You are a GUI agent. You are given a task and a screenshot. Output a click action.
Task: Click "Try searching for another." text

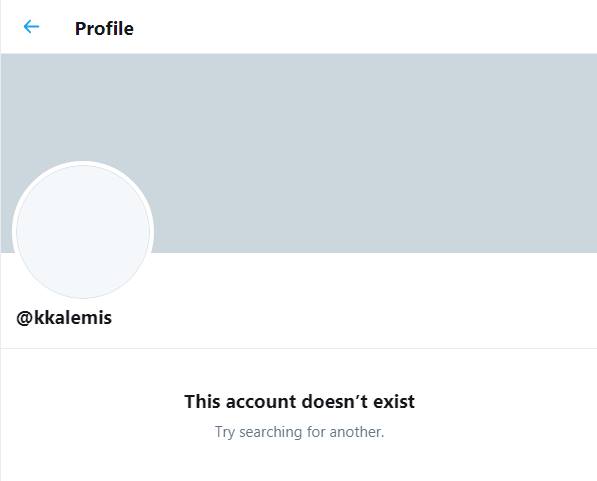(x=299, y=432)
